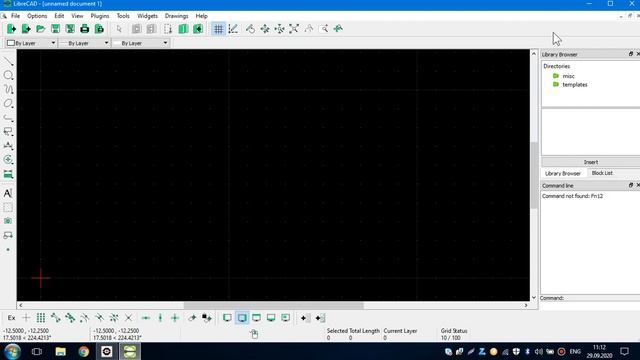Toggle snap on entity
The image size is (640, 360).
(70, 318)
